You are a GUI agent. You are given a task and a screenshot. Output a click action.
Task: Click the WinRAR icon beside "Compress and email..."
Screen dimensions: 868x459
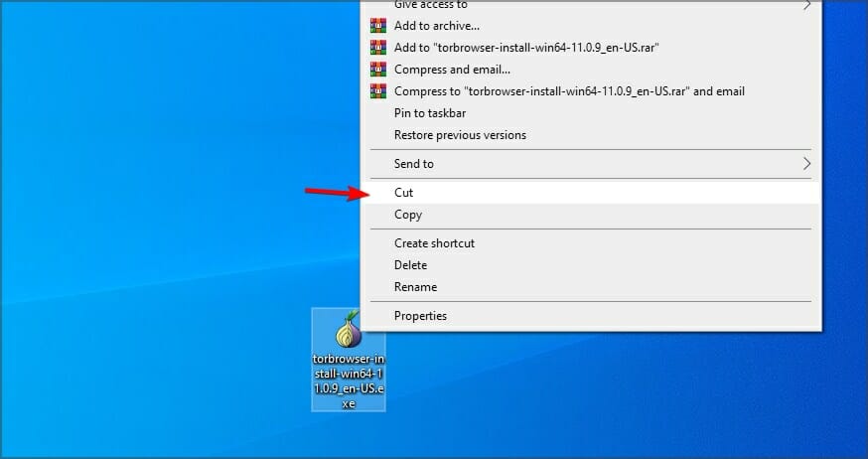[x=378, y=70]
